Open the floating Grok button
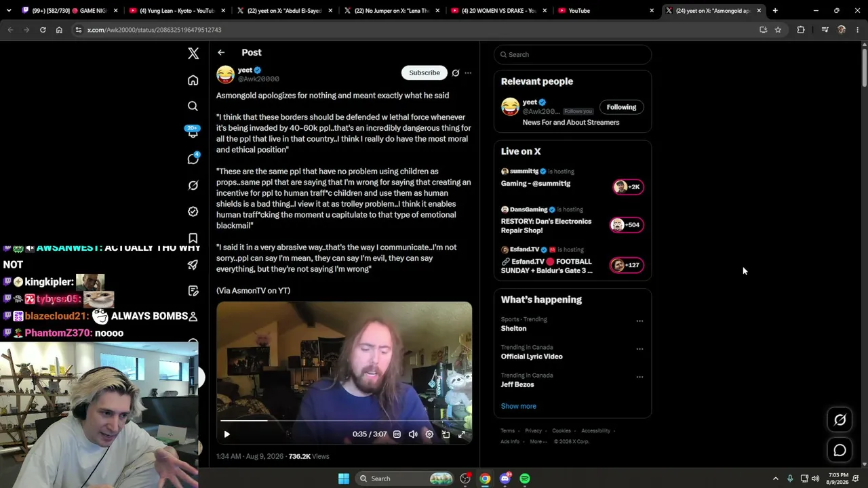This screenshot has height=488, width=868. click(840, 420)
